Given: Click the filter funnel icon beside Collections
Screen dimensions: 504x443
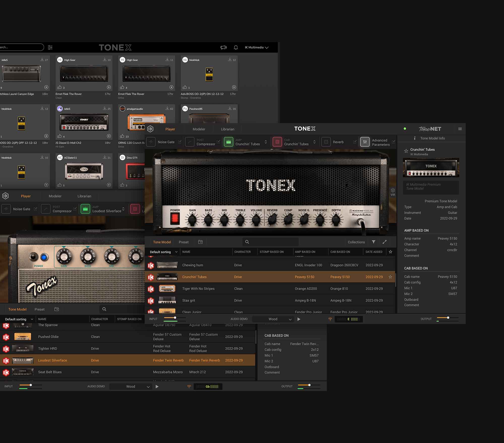Looking at the screenshot, I should coord(373,242).
